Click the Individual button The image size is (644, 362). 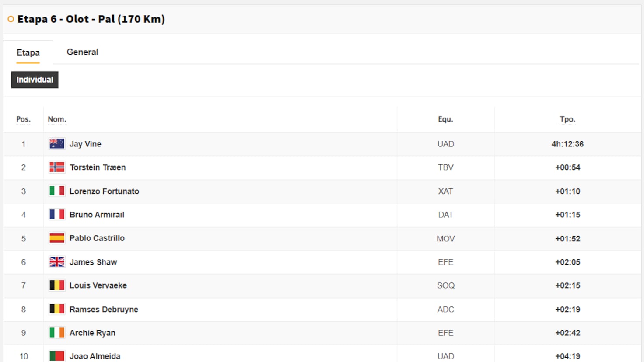coord(35,80)
